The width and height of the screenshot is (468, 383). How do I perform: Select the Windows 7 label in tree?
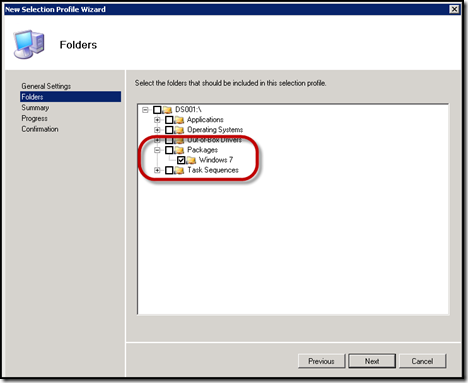216,160
